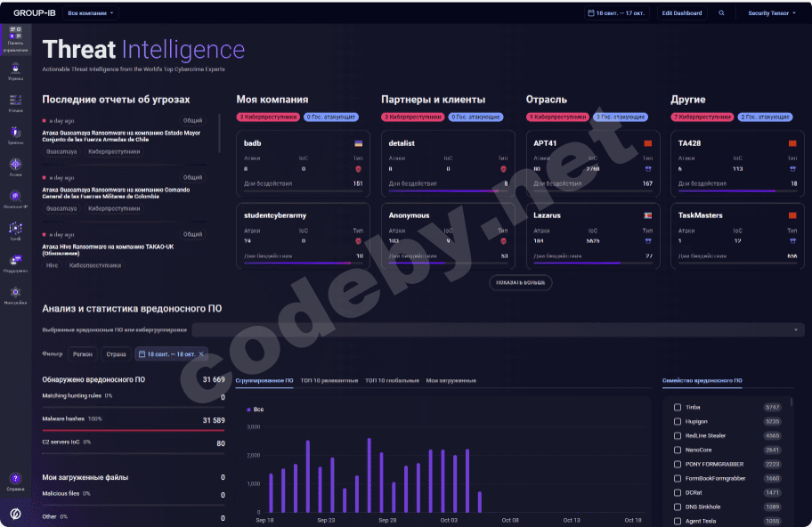The image size is (812, 527).
Task: Open the Anonymous threat actor card
Action: point(448,236)
